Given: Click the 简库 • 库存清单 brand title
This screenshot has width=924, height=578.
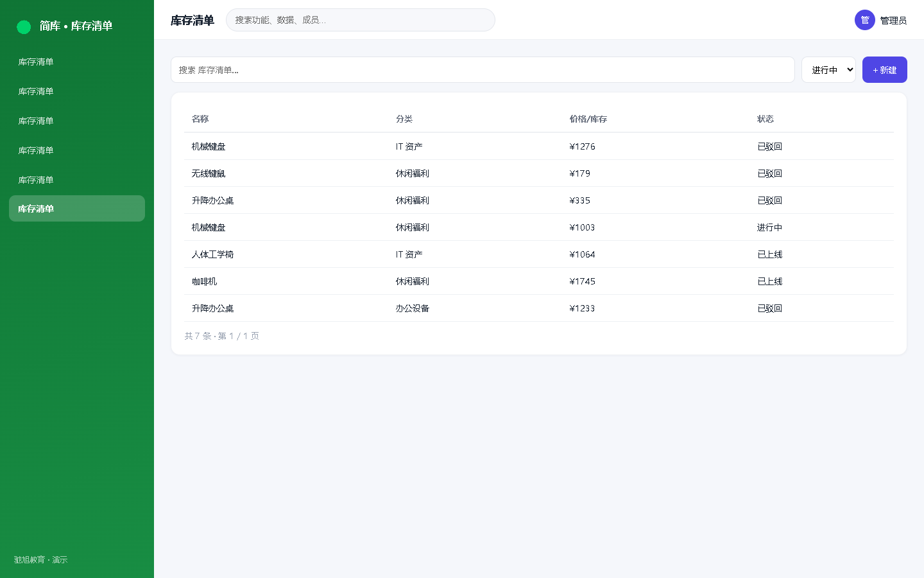Looking at the screenshot, I should point(76,26).
